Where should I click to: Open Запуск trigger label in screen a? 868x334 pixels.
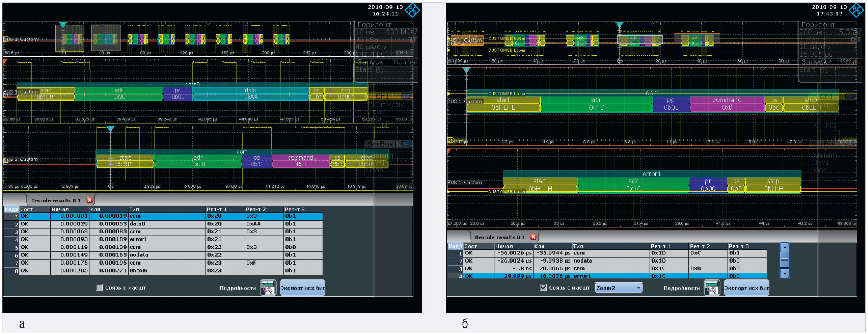[370, 62]
